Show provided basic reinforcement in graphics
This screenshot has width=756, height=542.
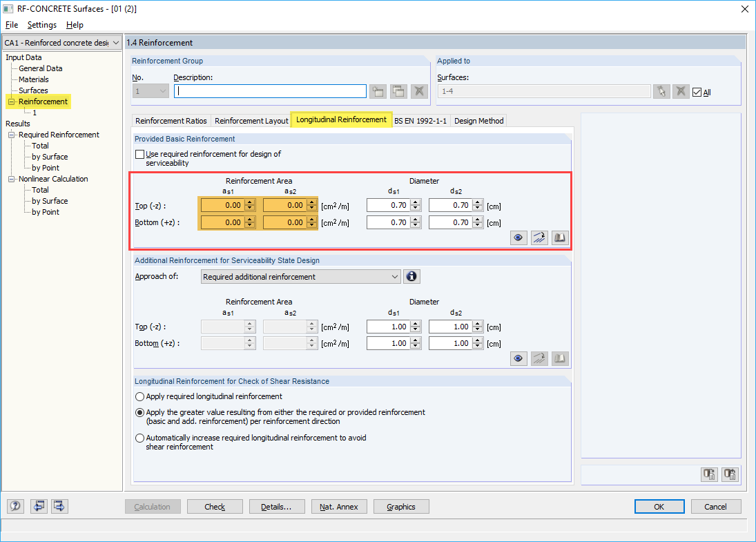tap(518, 238)
